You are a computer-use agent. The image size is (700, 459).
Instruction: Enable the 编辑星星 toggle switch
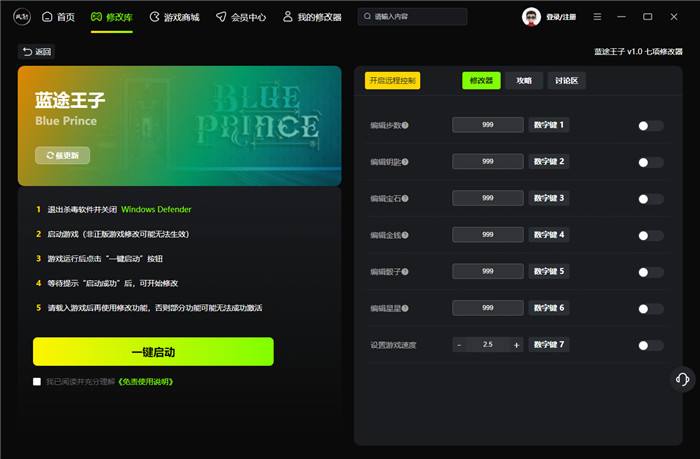[650, 309]
